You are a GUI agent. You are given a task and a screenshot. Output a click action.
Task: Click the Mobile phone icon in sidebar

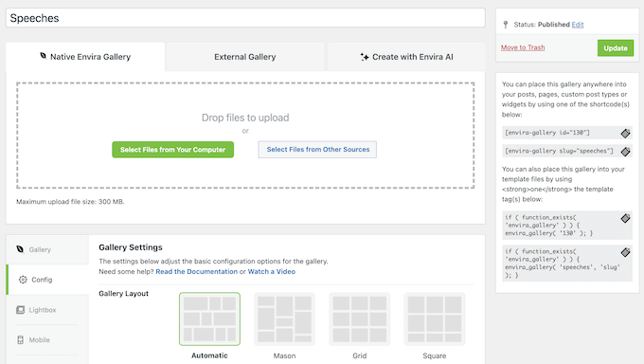click(x=20, y=339)
